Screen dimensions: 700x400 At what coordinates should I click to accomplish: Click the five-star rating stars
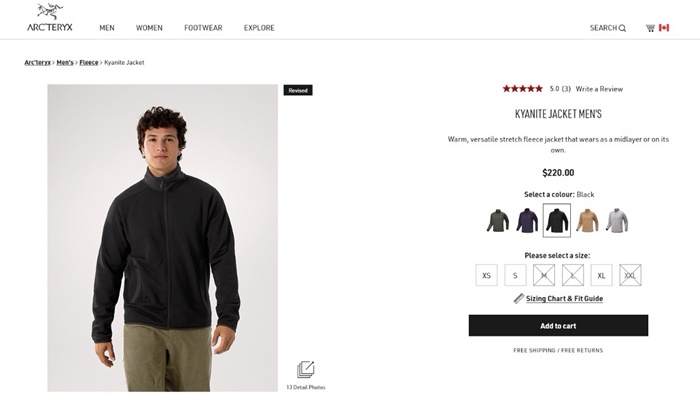coord(522,89)
